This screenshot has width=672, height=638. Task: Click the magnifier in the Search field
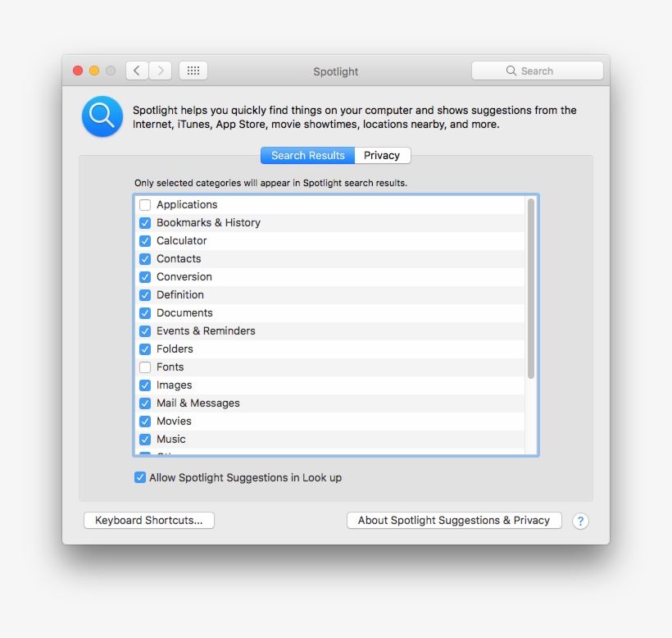pyautogui.click(x=511, y=71)
